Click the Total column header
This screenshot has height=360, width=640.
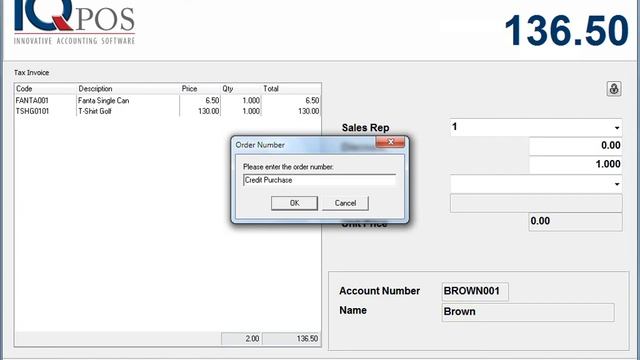[x=291, y=89]
